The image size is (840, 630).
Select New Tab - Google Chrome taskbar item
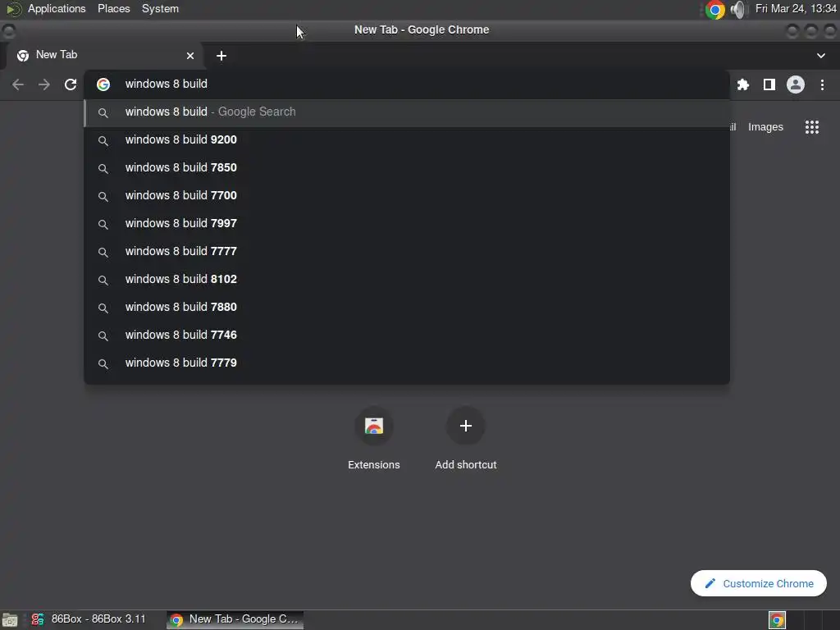coord(235,619)
